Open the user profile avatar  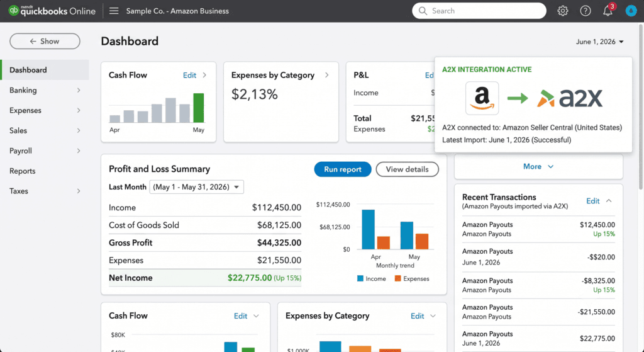631,11
